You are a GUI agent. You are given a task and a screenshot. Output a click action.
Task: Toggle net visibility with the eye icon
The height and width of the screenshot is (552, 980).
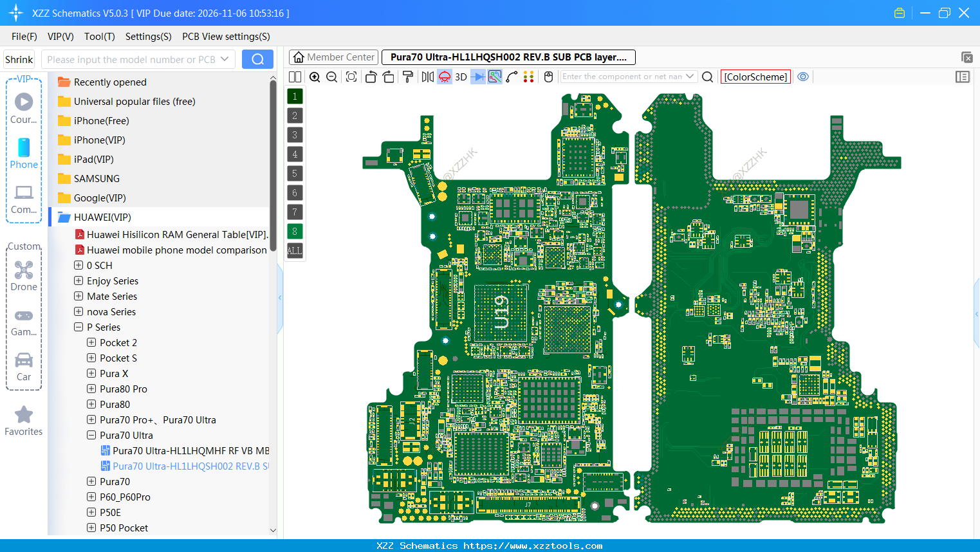click(x=803, y=77)
